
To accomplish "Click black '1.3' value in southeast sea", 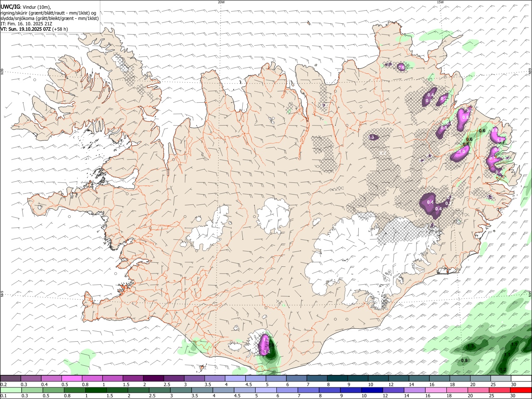I will [471, 346].
